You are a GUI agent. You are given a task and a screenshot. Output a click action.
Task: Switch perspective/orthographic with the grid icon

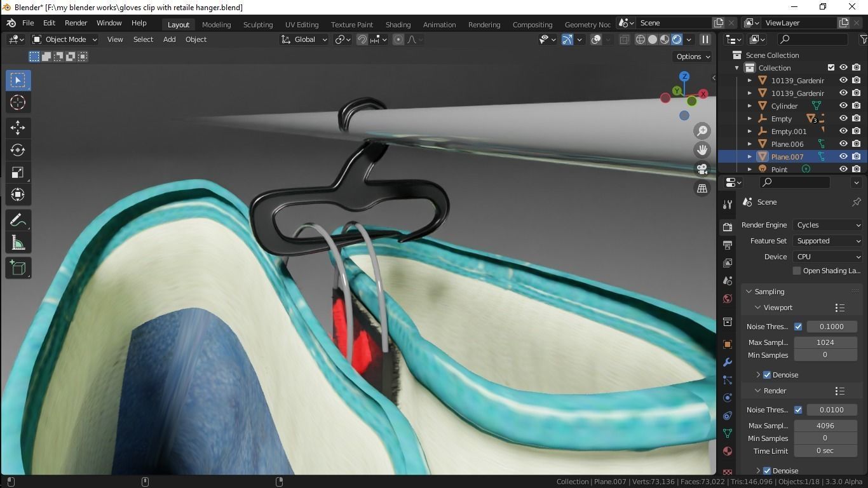pos(702,188)
